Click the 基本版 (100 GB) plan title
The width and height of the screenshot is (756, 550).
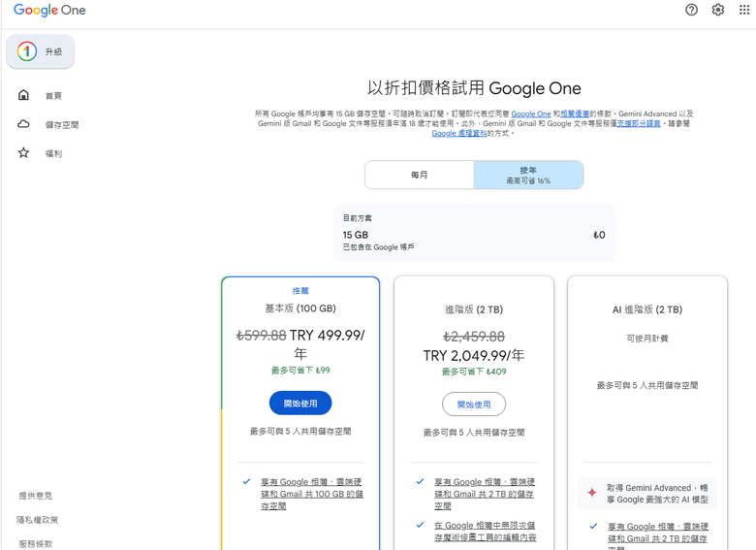tap(300, 308)
